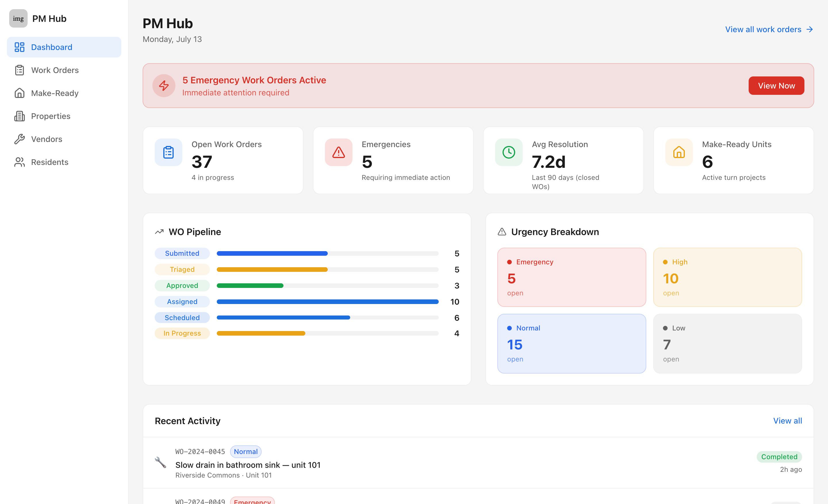Select the Normal urgency card
This screenshot has height=504, width=828.
[572, 343]
